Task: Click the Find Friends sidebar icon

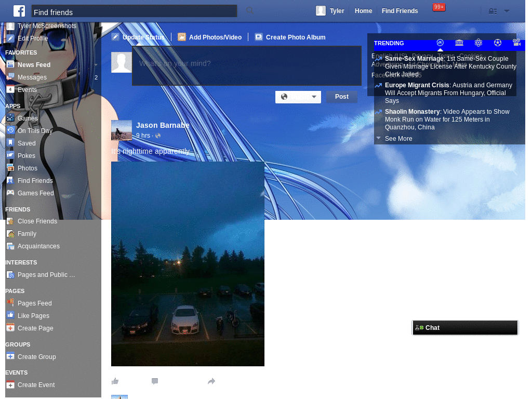Action: 10,180
